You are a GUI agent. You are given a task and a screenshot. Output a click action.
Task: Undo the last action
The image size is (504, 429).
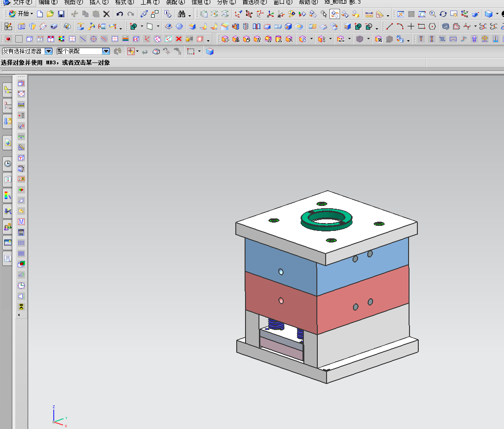pos(120,14)
